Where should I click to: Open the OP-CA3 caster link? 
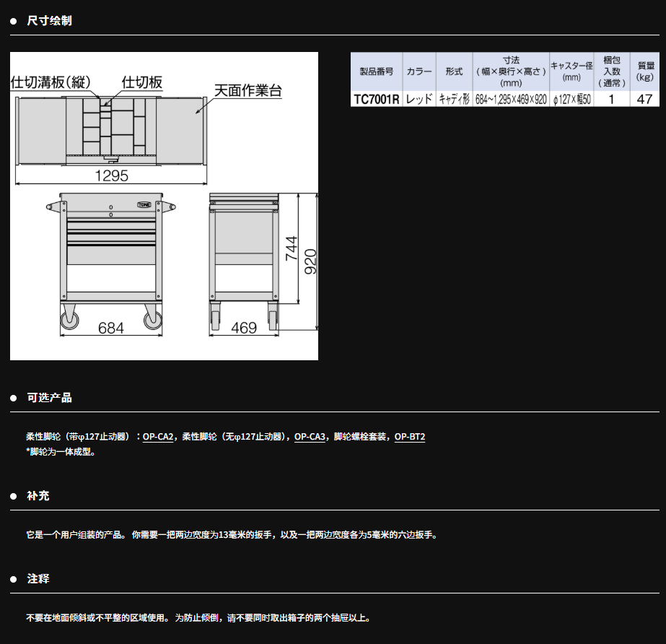point(310,437)
